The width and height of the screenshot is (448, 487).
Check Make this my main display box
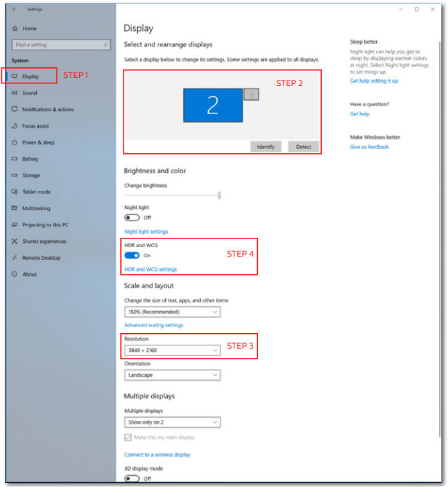pos(128,437)
